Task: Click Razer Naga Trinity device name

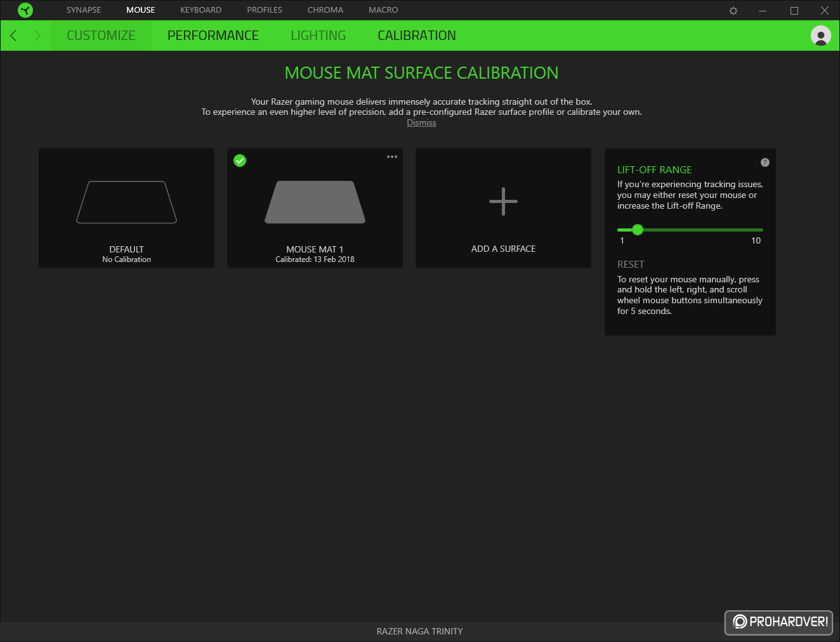Action: coord(419,631)
